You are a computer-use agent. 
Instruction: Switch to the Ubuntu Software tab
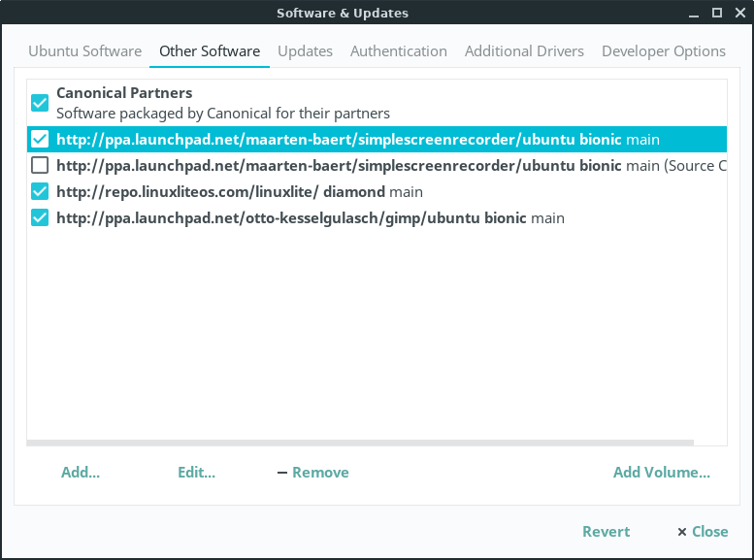coord(84,51)
